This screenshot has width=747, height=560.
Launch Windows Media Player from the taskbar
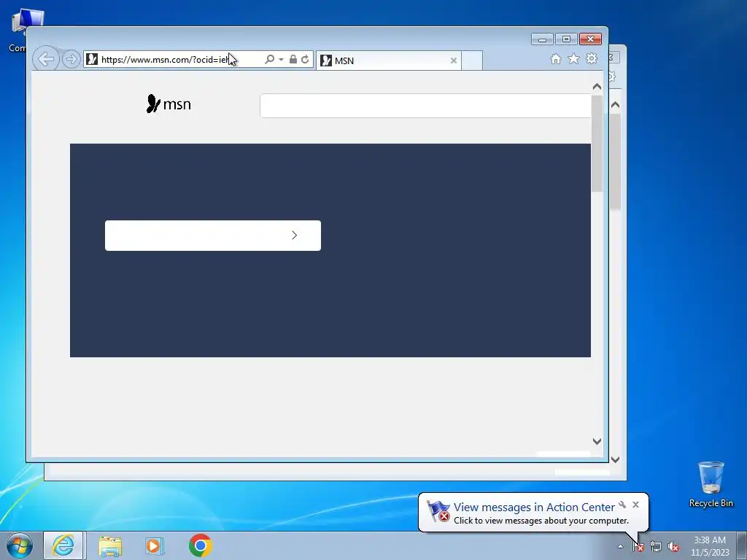point(155,545)
